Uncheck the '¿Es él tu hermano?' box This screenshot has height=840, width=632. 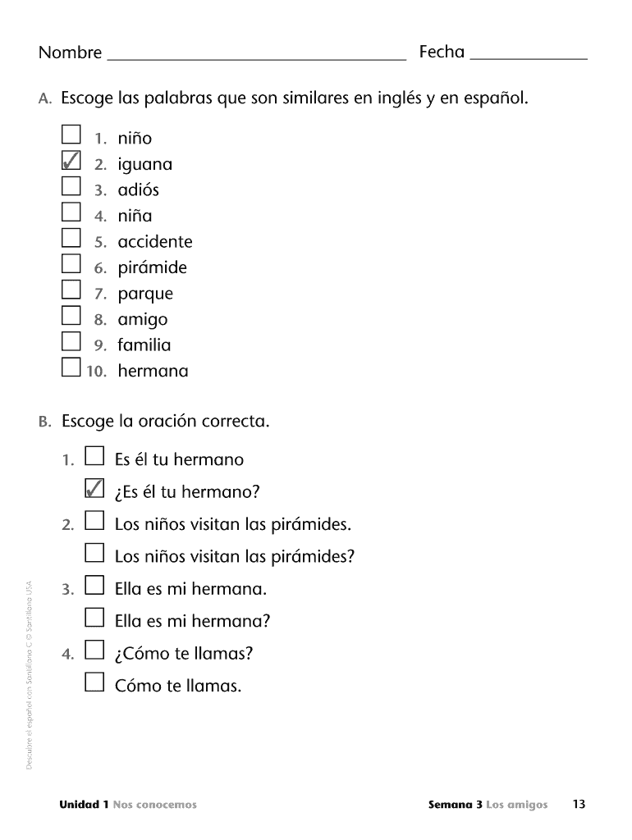click(94, 488)
